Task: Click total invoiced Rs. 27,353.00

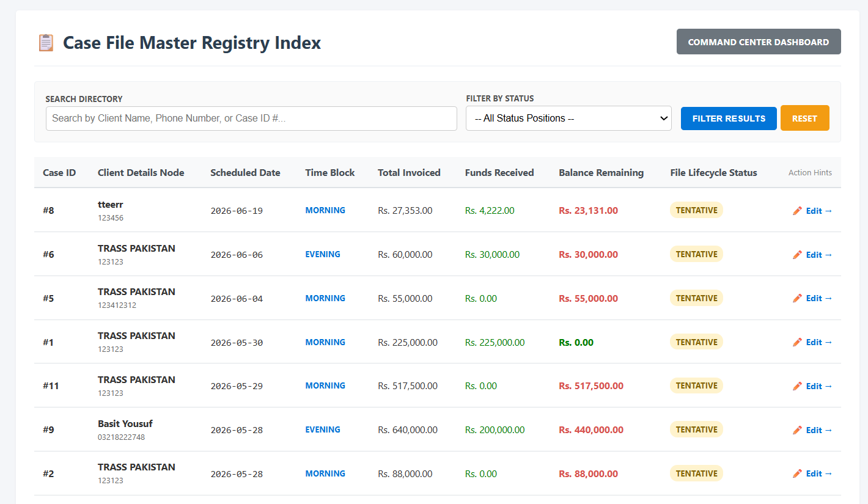Action: [x=405, y=211]
